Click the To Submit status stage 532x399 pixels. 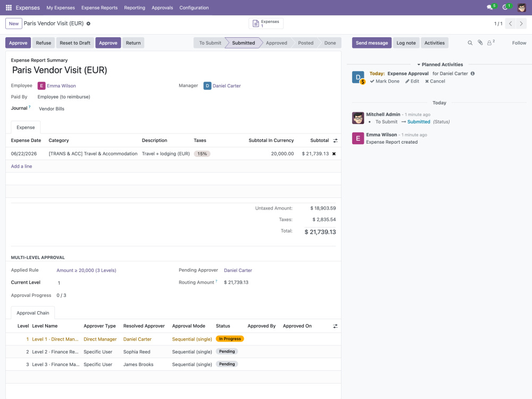pyautogui.click(x=210, y=43)
